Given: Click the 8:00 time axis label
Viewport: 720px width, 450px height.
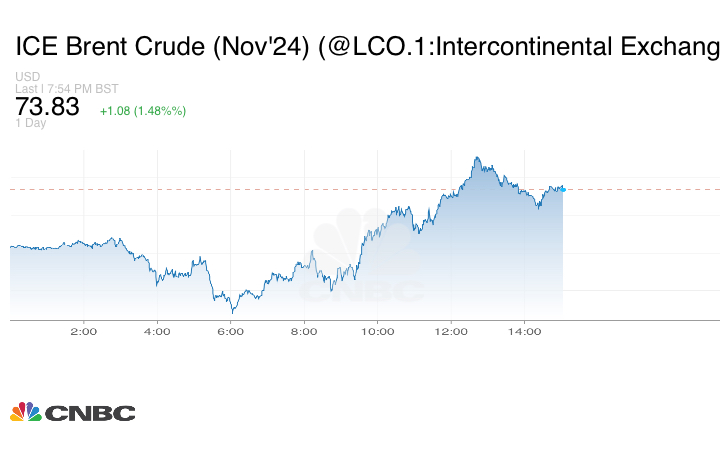Looking at the screenshot, I should tap(304, 332).
